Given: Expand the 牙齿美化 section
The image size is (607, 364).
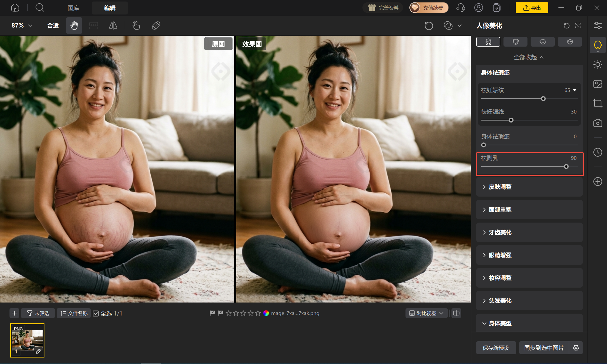Looking at the screenshot, I should (x=529, y=232).
